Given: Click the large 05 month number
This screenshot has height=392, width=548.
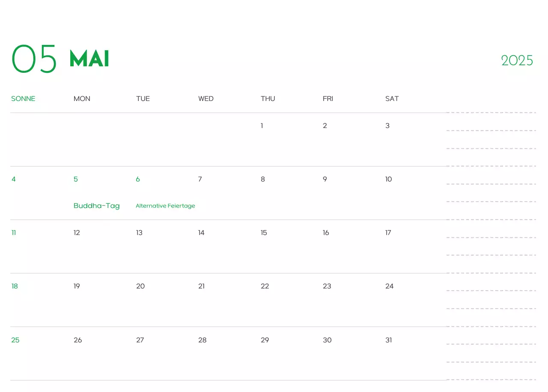Looking at the screenshot, I should pos(34,59).
